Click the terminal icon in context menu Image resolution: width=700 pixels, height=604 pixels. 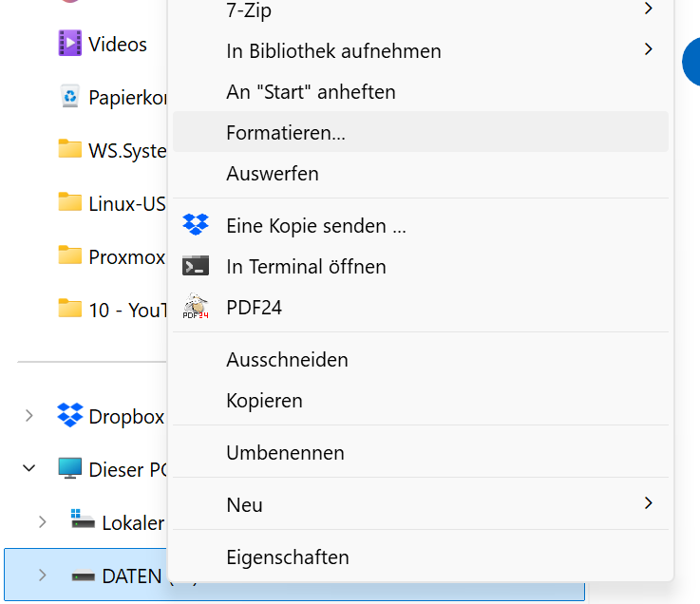196,267
